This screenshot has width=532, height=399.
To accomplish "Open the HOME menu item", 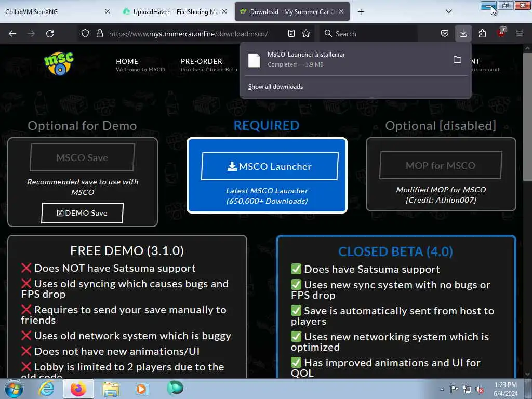I will 140,65.
